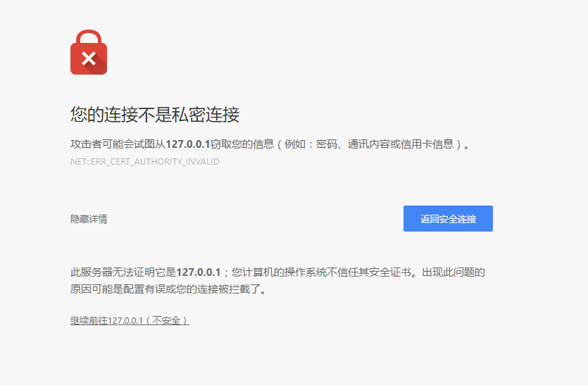
Task: Collapse details via 隐藏详情
Action: [89, 219]
